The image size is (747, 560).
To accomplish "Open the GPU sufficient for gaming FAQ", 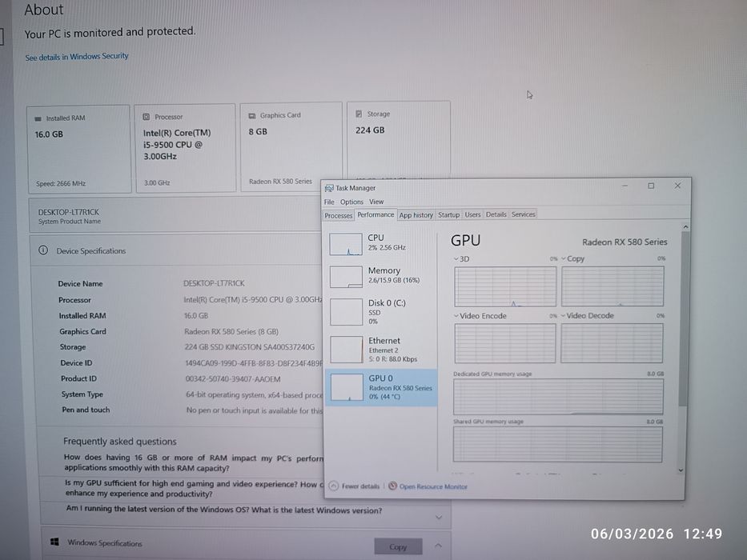I will [x=194, y=489].
